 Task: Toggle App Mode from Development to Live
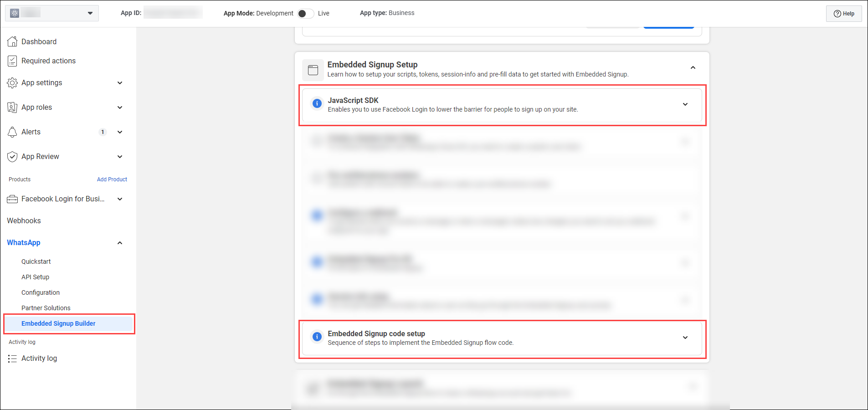pyautogui.click(x=305, y=14)
